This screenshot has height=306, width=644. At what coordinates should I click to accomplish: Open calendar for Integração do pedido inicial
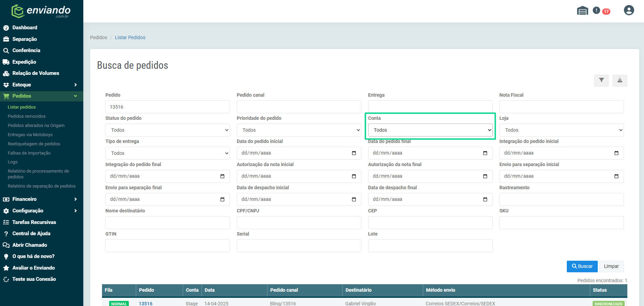(616, 153)
